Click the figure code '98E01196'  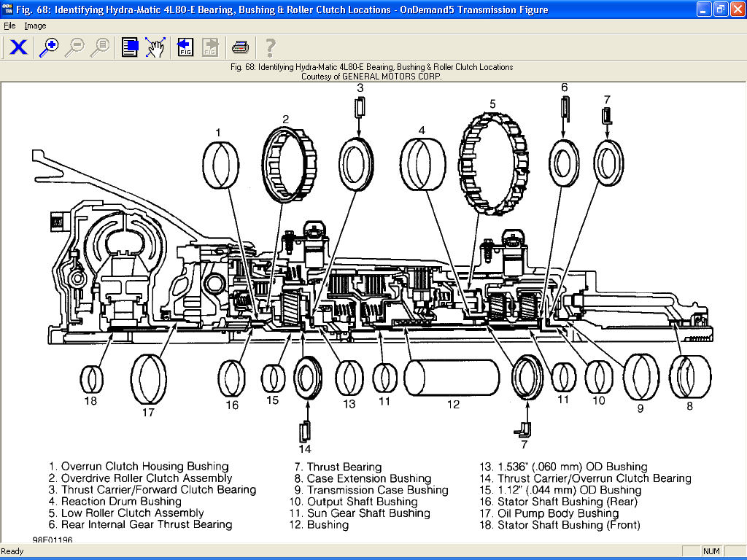coord(53,540)
